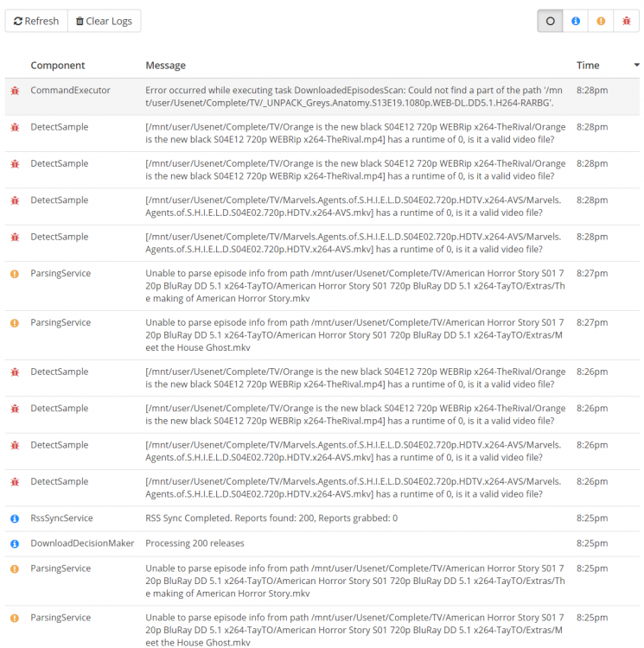Viewport: 644px width, 648px height.
Task: Click the info icon of RssSyncService row
Action: point(15,518)
